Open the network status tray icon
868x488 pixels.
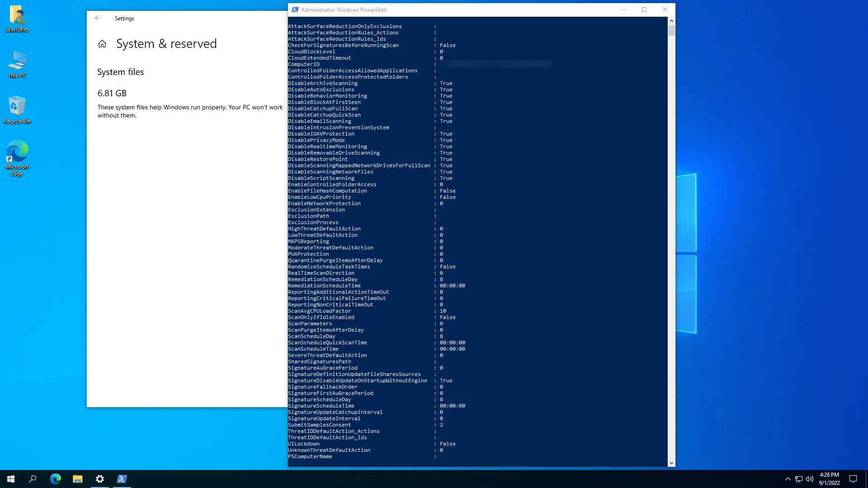799,479
